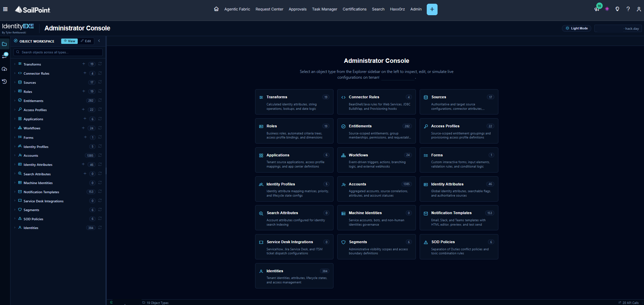
Task: Select the folder explorer icon in left rail
Action: [4, 44]
